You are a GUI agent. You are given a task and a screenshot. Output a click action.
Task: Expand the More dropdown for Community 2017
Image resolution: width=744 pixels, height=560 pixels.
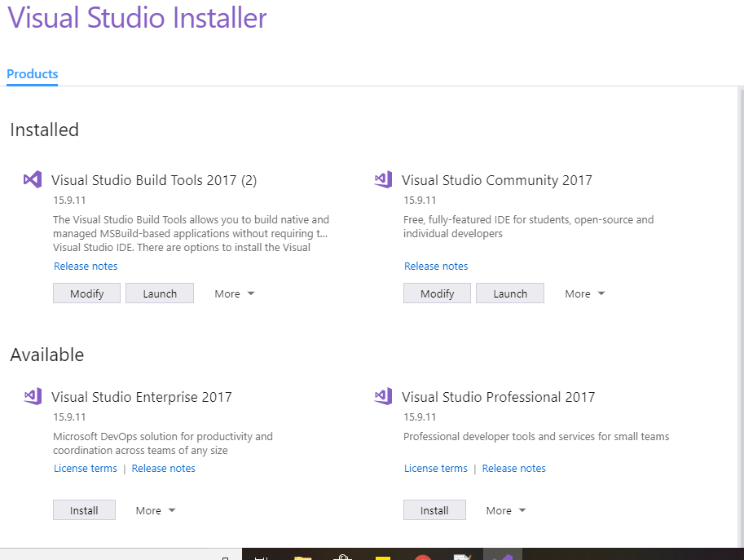tap(585, 293)
